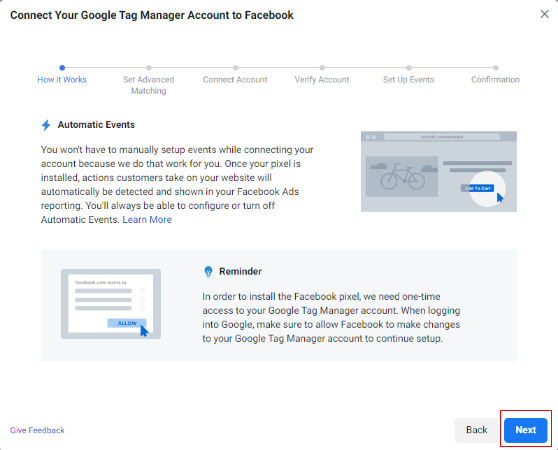Go back with the Back button
558x450 pixels.
[477, 430]
